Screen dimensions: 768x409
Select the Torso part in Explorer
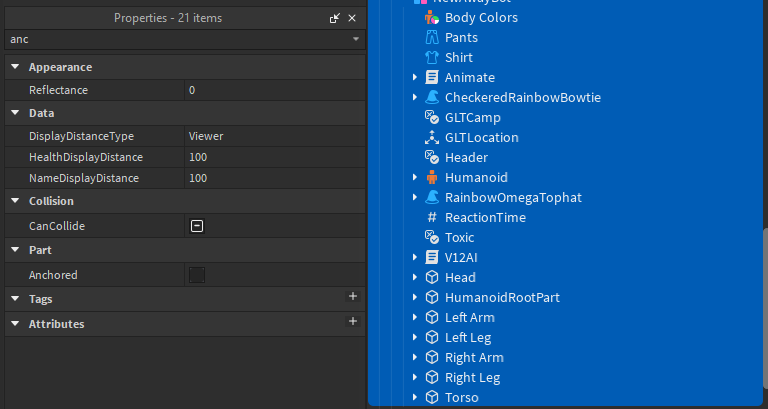(x=461, y=398)
